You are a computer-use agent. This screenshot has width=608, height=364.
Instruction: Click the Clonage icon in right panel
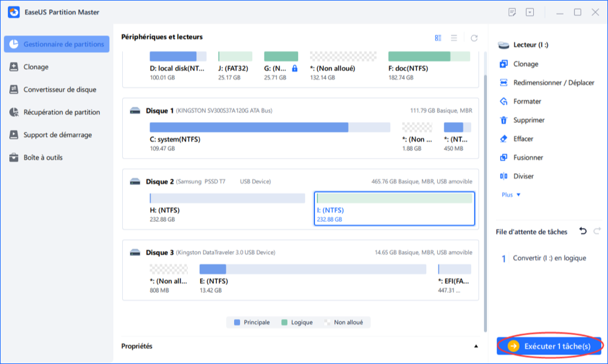pyautogui.click(x=503, y=64)
